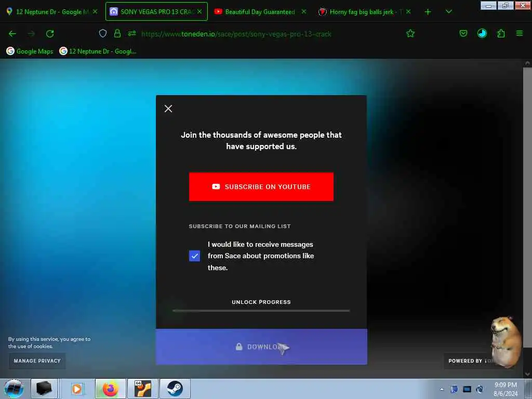Go forward with the forward arrow

pyautogui.click(x=31, y=34)
